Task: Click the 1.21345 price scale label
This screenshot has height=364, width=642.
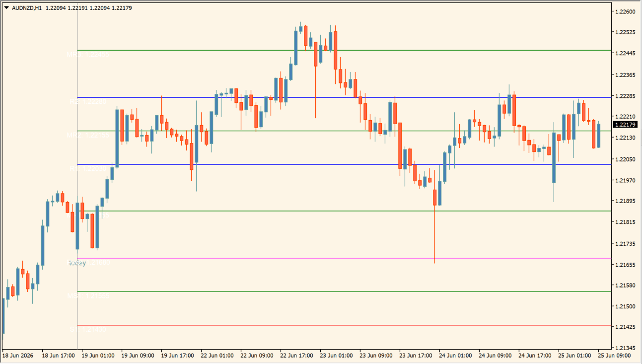Action: (x=625, y=348)
